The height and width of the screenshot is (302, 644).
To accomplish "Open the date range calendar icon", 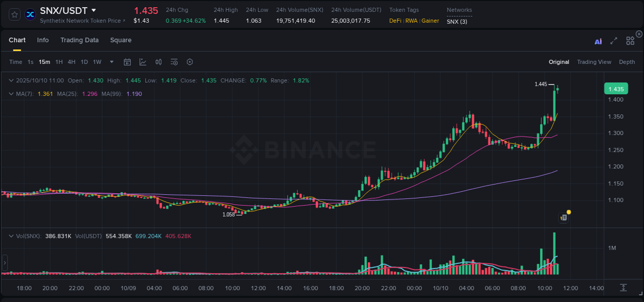I will tap(127, 61).
